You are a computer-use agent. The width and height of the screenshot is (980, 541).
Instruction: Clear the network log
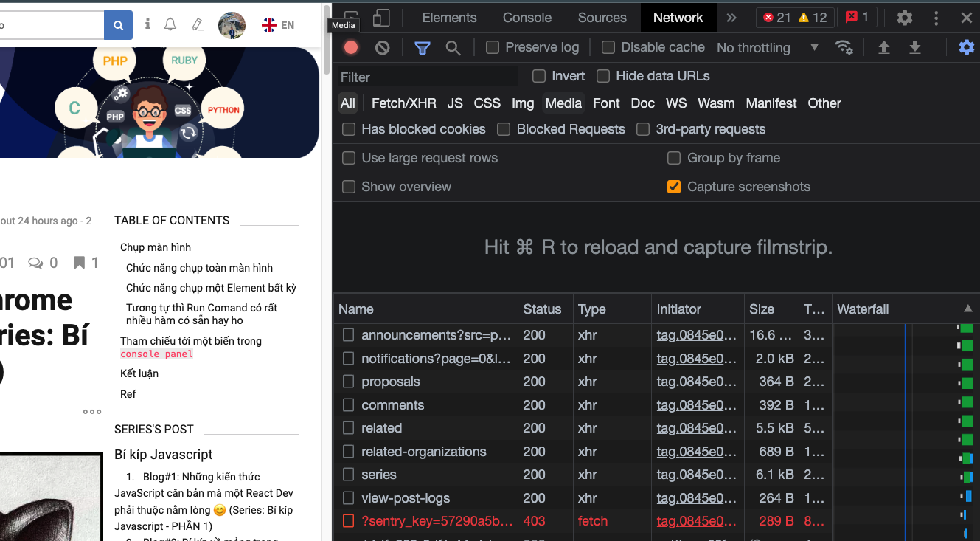[382, 47]
